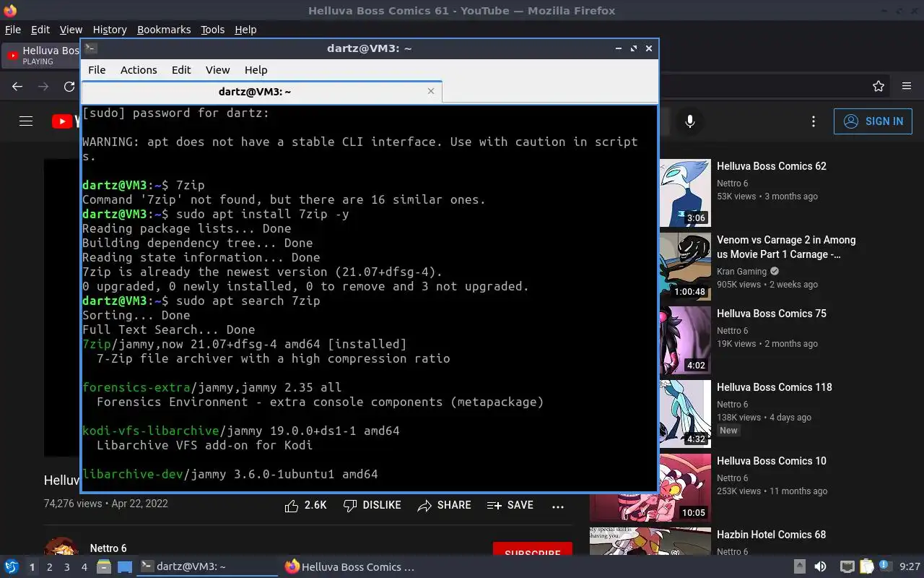The image size is (924, 578).
Task: Open file manager from taskbar
Action: pos(103,567)
